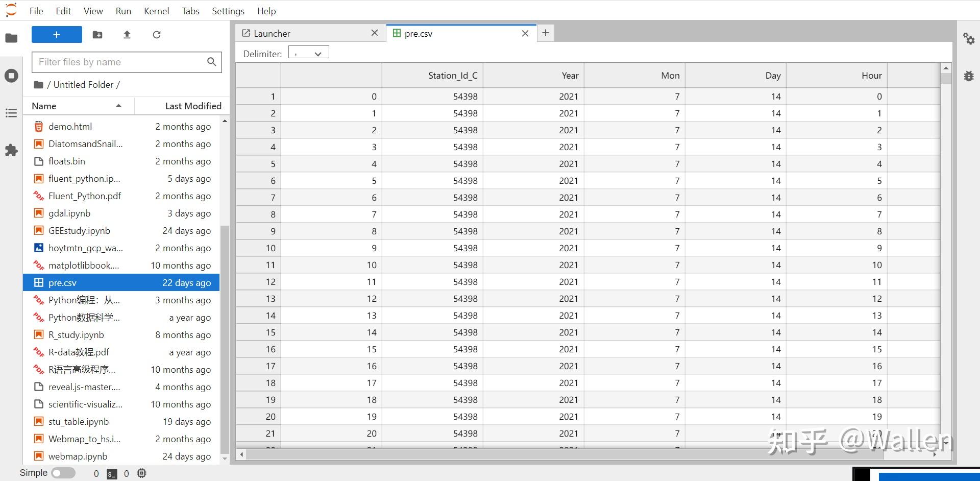
Task: Click the floats.bin file icon
Action: [38, 161]
